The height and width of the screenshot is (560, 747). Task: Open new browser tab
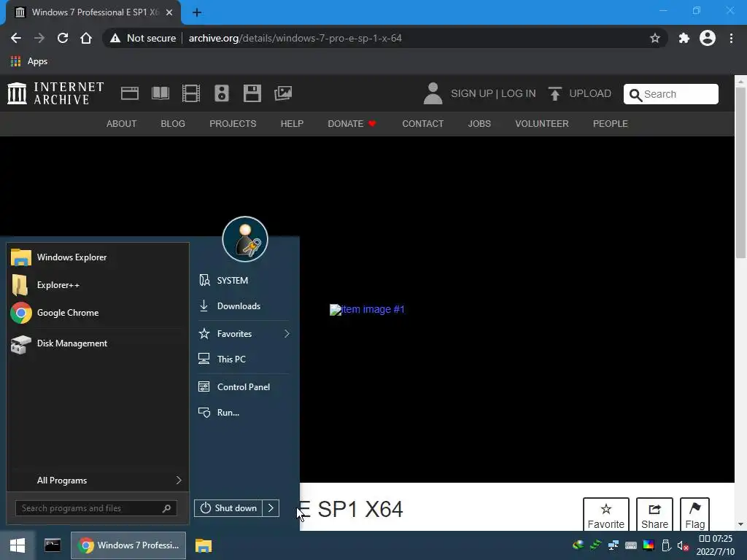point(197,12)
